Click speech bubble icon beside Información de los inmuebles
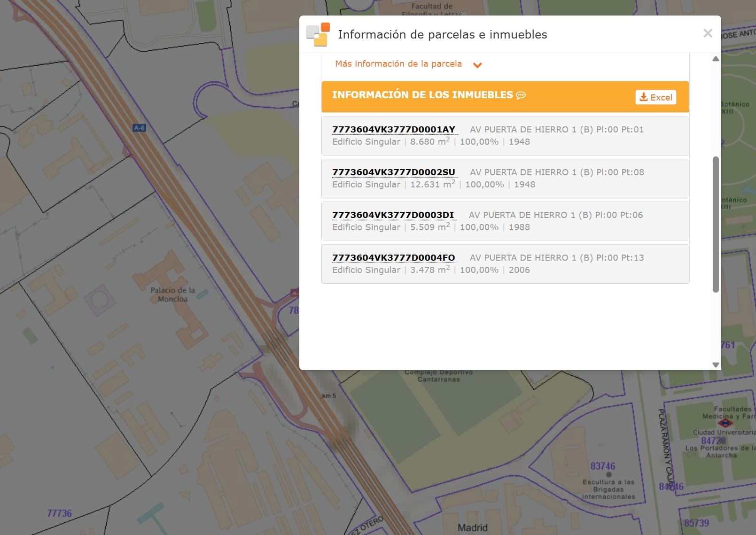 click(x=521, y=95)
